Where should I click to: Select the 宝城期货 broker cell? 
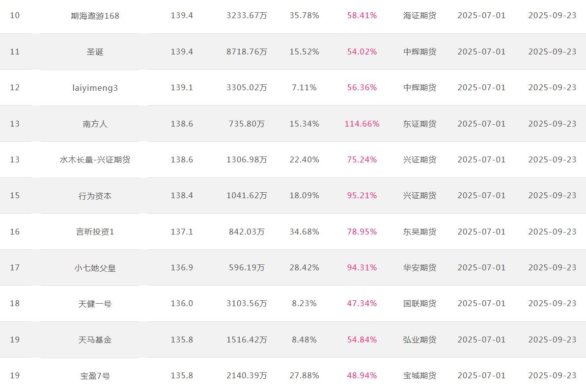click(x=419, y=375)
